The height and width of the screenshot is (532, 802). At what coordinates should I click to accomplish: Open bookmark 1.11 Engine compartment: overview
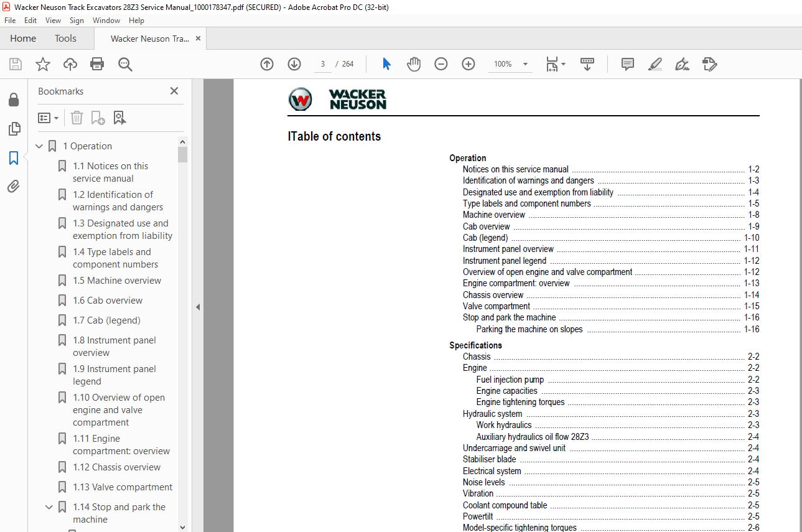tap(121, 445)
